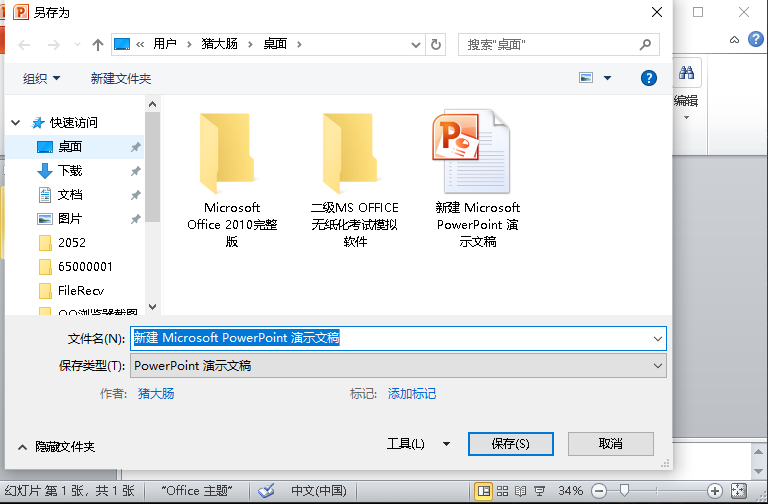
Task: Click the 猪大肠 breadcrumb segment
Action: [x=219, y=44]
